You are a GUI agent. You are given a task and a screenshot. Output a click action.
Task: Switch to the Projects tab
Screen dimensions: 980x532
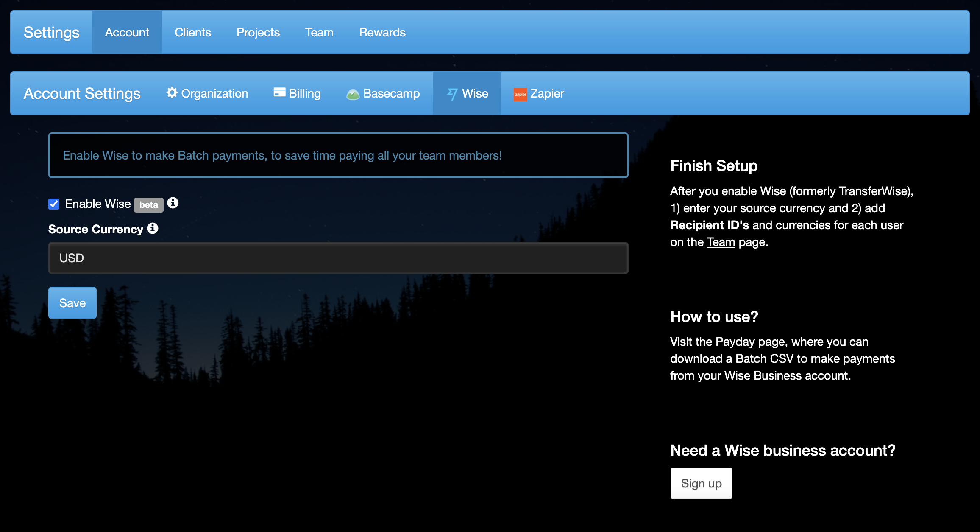[258, 32]
